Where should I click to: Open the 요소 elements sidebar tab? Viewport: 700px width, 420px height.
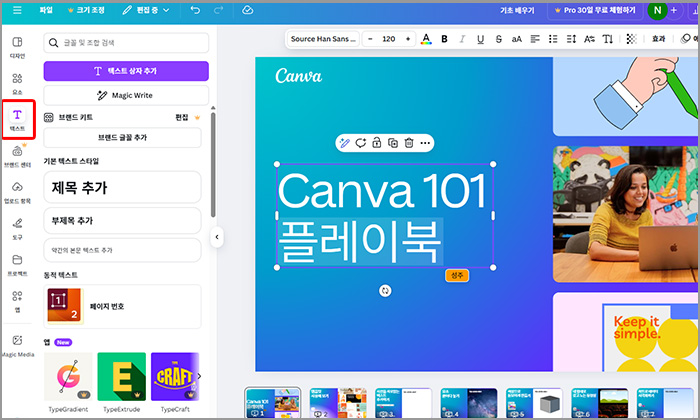click(x=17, y=84)
